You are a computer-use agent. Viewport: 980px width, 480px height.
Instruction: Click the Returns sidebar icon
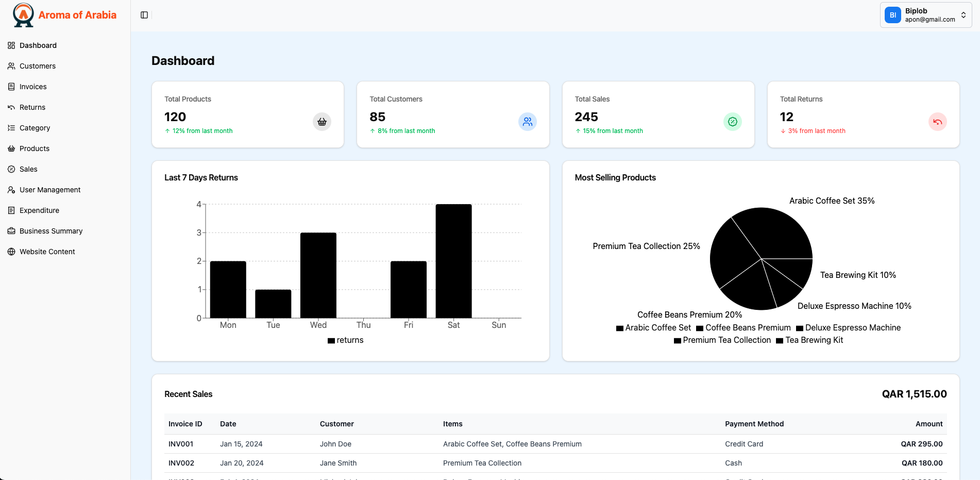11,107
